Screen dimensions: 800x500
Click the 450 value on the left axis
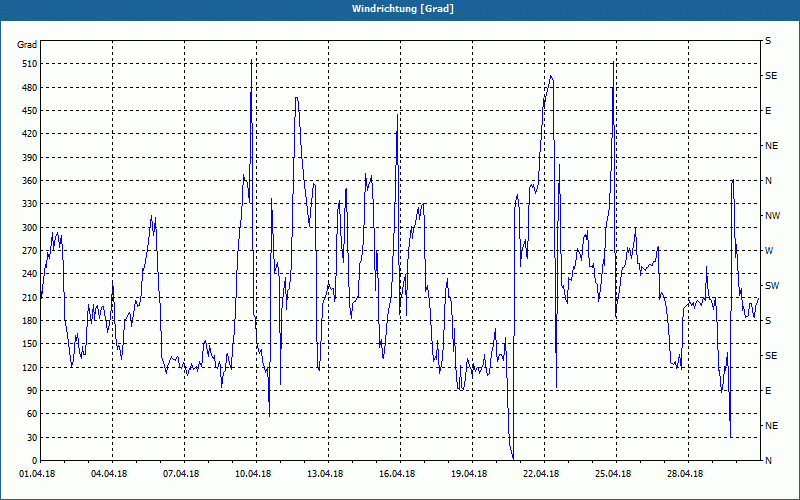pyautogui.click(x=30, y=111)
